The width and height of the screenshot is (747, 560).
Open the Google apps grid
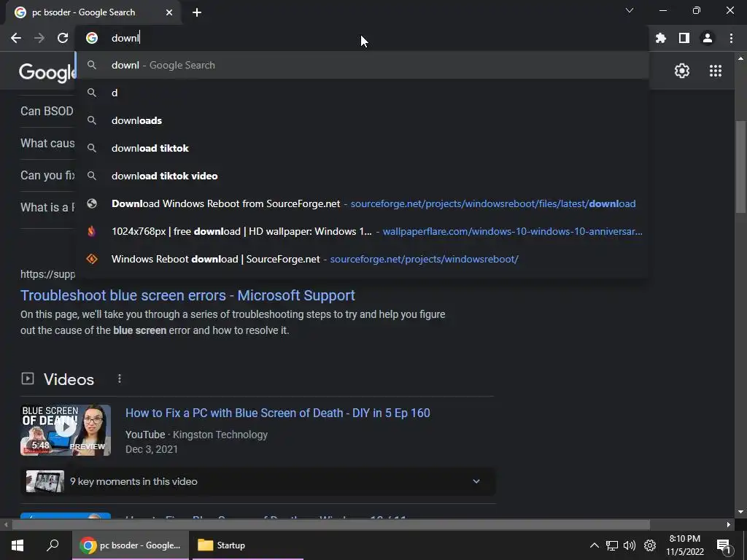[715, 71]
